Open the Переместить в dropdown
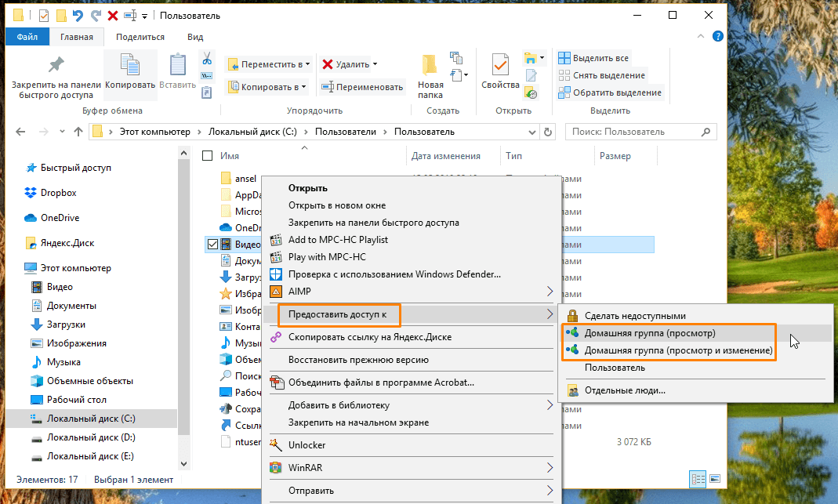The width and height of the screenshot is (838, 504). (269, 64)
